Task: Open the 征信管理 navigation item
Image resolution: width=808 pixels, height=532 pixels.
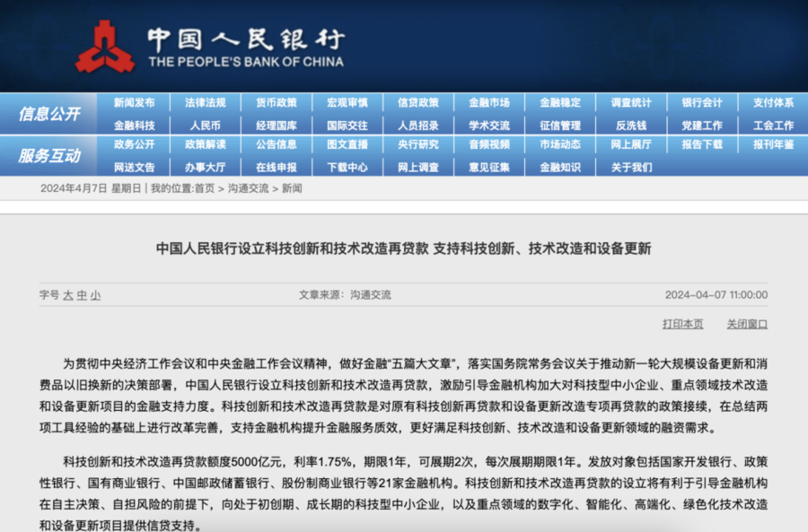Action: (x=560, y=125)
